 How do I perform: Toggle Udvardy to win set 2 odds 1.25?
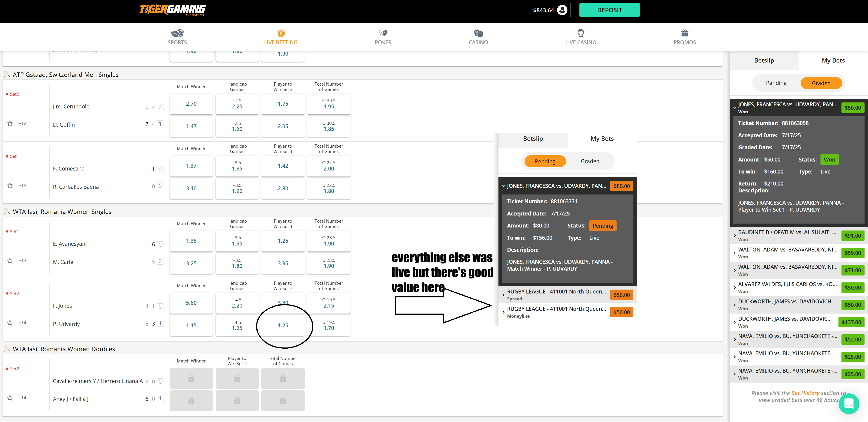pos(283,325)
